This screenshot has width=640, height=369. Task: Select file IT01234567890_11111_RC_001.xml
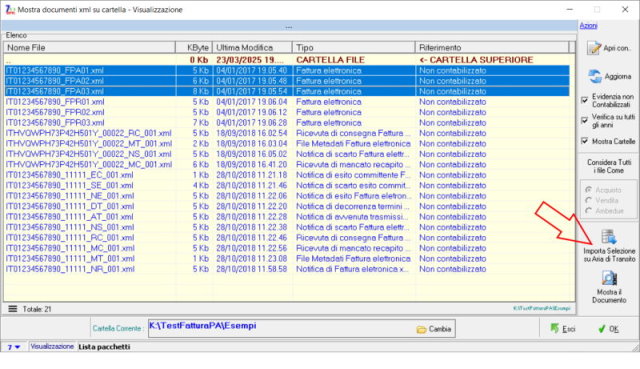pos(287,238)
